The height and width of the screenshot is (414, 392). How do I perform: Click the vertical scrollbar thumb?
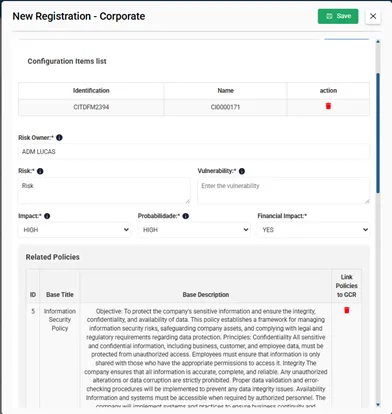[378, 133]
